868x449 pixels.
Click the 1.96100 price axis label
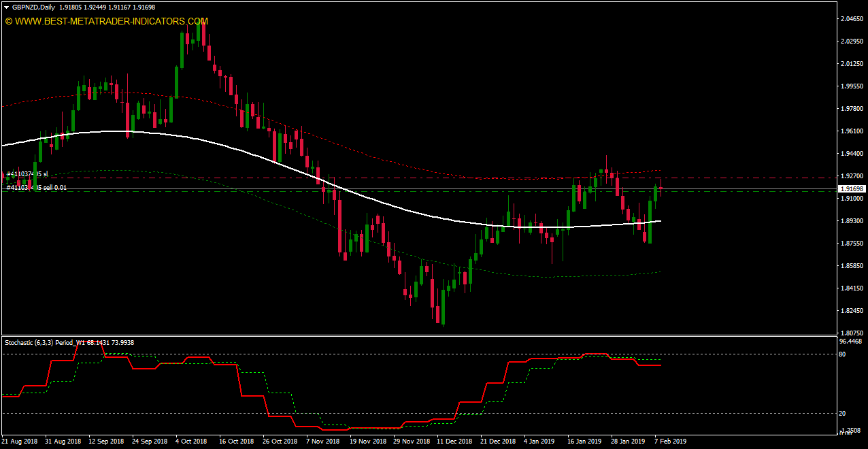tap(852, 131)
